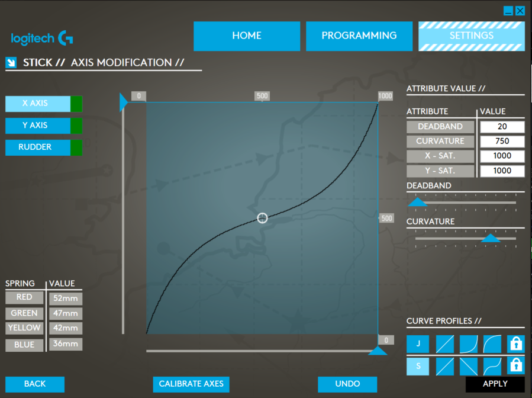Click the blue vertical axis marker triangle

tap(124, 102)
